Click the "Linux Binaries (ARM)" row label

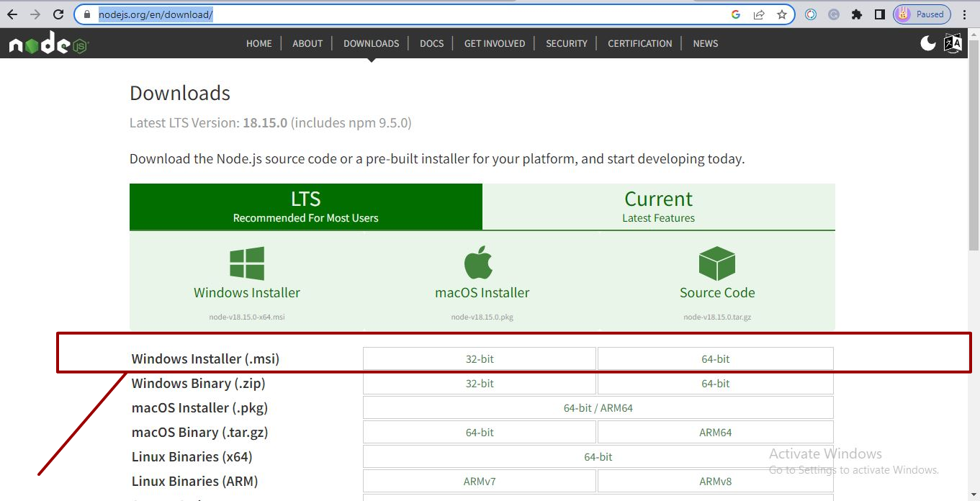pyautogui.click(x=194, y=481)
